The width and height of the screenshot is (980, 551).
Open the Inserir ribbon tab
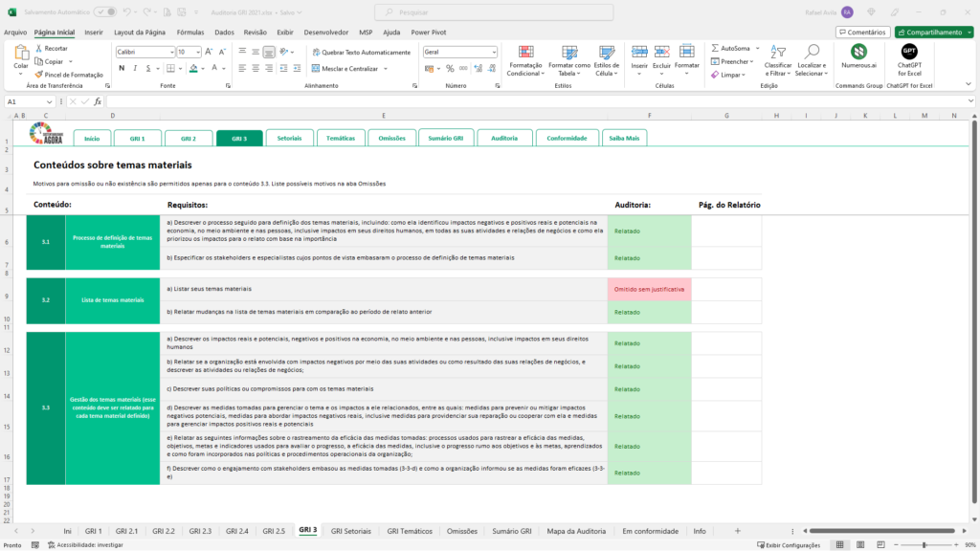[x=94, y=32]
